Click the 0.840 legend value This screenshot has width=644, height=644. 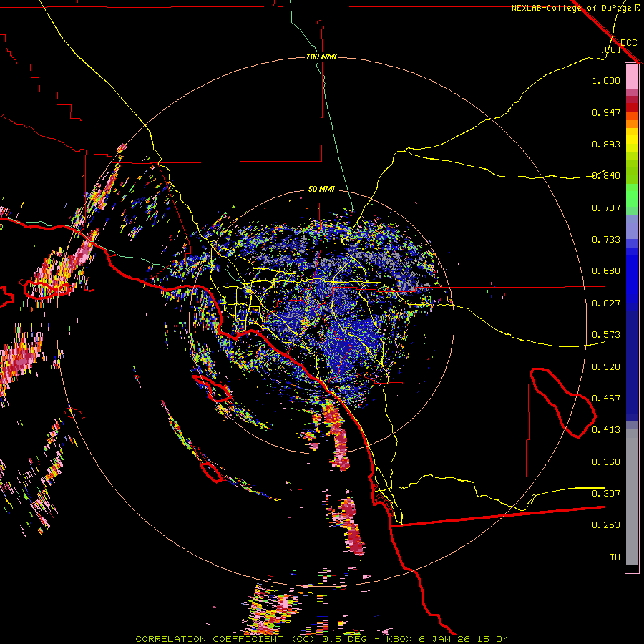pyautogui.click(x=606, y=176)
